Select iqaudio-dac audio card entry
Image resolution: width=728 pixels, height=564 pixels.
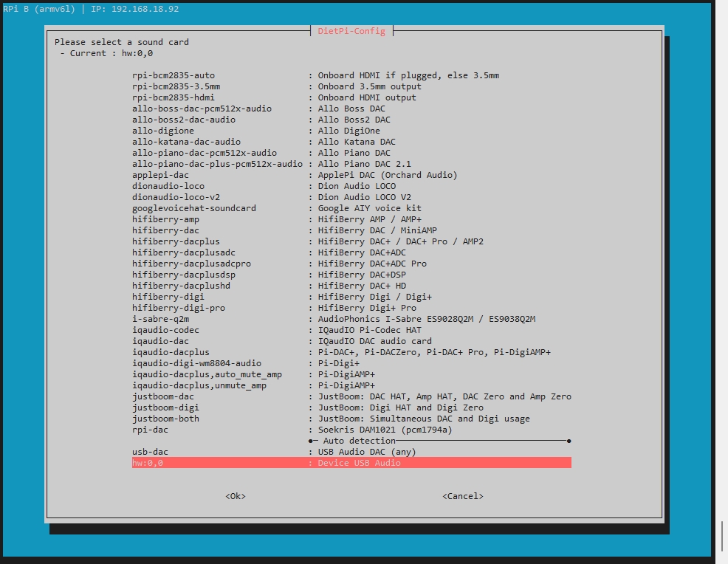[x=351, y=341]
